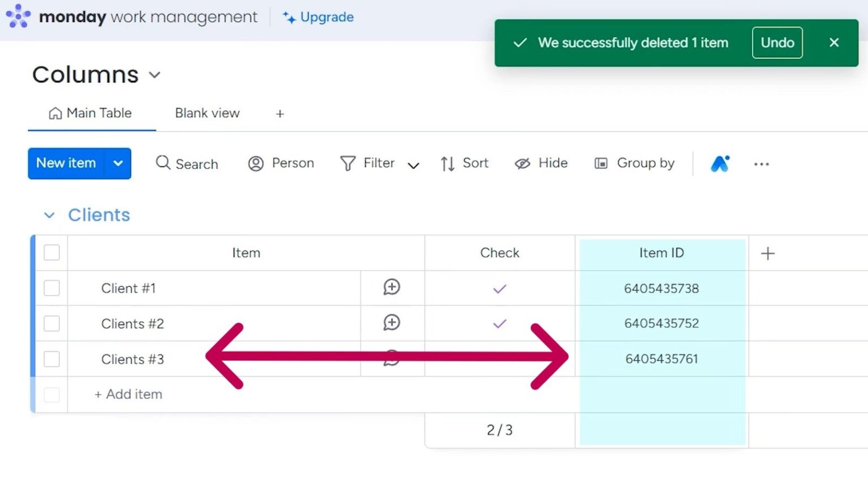Add a new column with plus icon
Viewport: 868px width, 479px height.
pos(767,253)
